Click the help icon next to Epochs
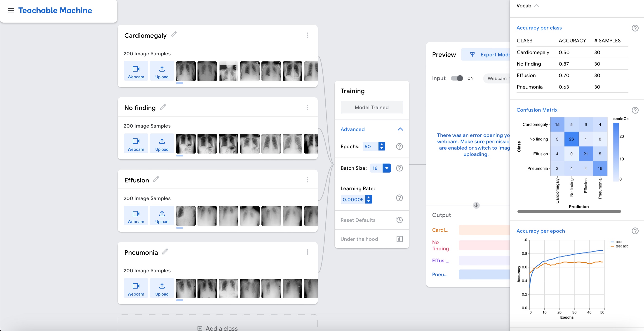Viewport: 644px width, 331px height. tap(399, 146)
